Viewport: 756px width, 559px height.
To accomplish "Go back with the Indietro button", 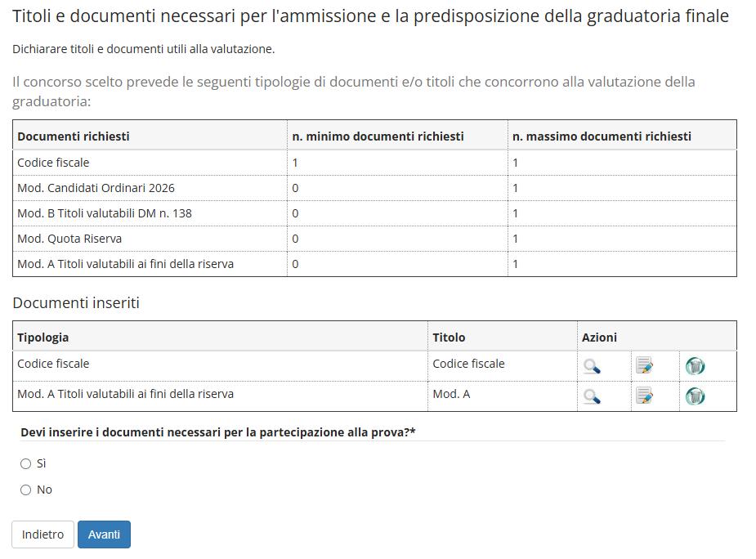I will point(42,534).
